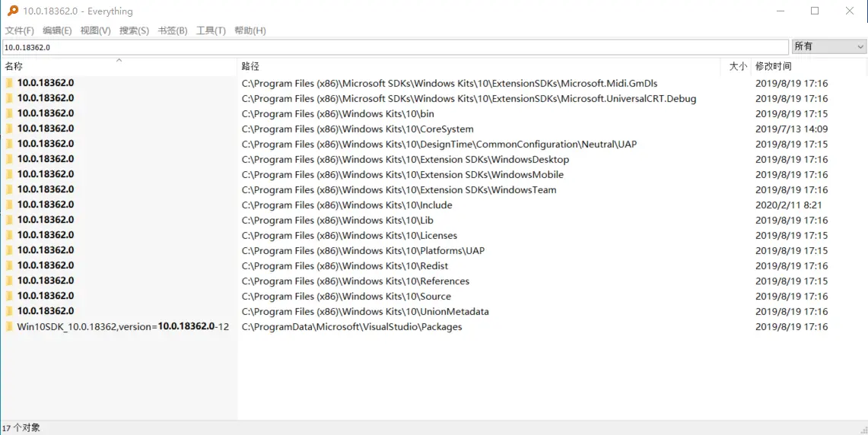Minimize the Everything window
Screen dimensions: 868x435
781,11
